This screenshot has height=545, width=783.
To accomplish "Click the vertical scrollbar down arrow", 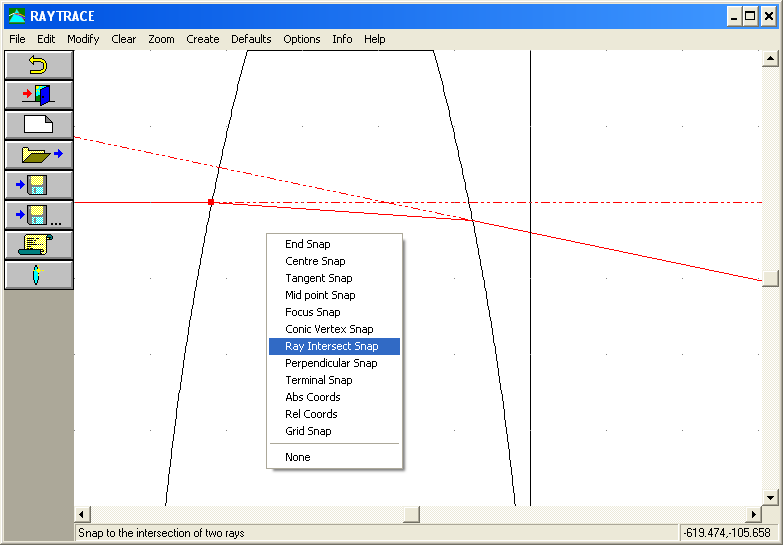I will point(771,498).
